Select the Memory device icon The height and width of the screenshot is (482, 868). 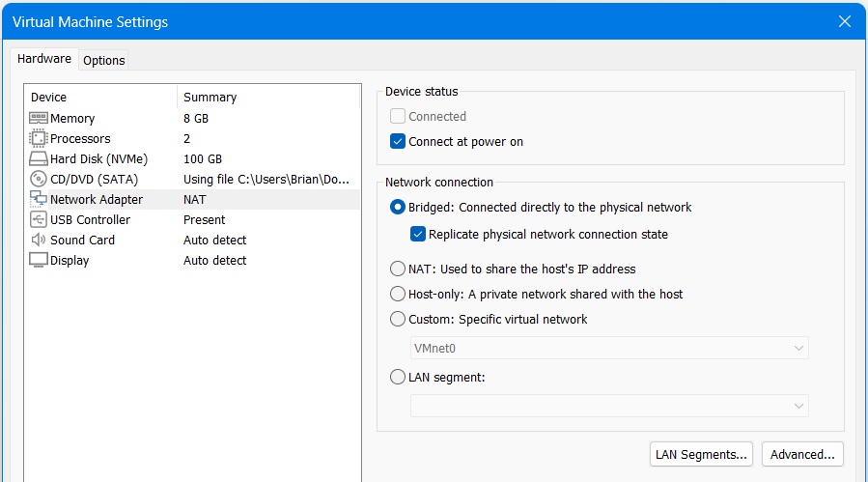coord(39,118)
